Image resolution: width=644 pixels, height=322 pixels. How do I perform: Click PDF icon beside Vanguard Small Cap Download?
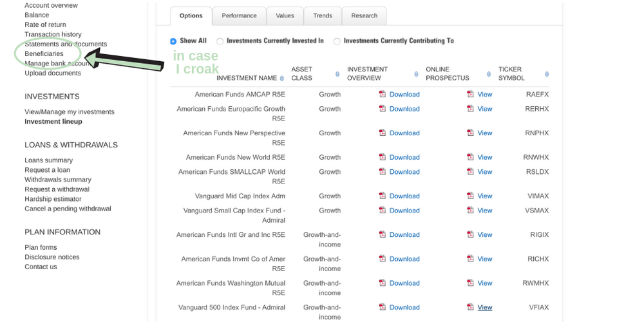pos(383,210)
